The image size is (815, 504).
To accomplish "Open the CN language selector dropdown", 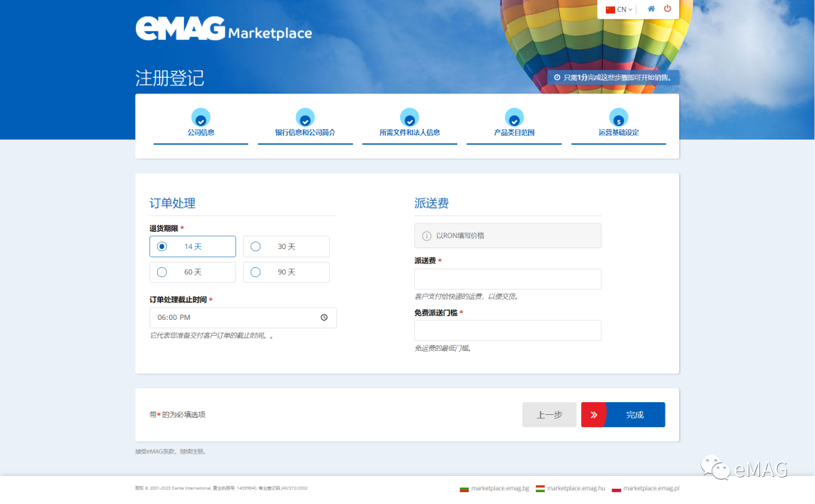I will click(619, 9).
